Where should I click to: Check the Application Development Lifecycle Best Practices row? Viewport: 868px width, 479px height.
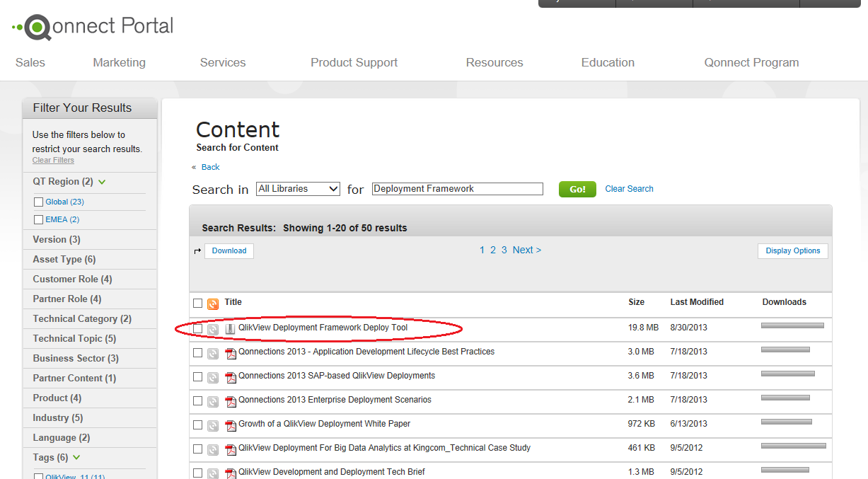coord(198,352)
